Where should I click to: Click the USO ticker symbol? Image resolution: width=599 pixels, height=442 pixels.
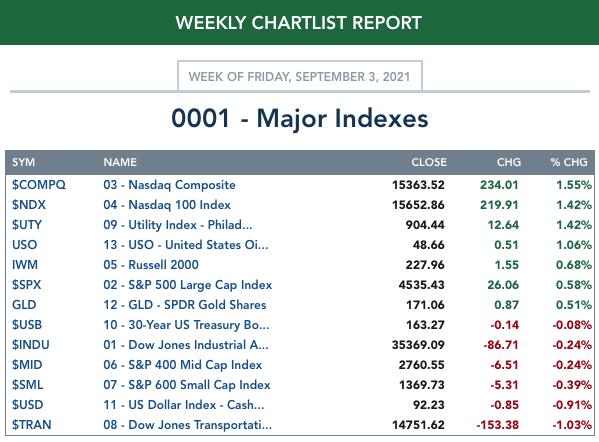coord(24,244)
